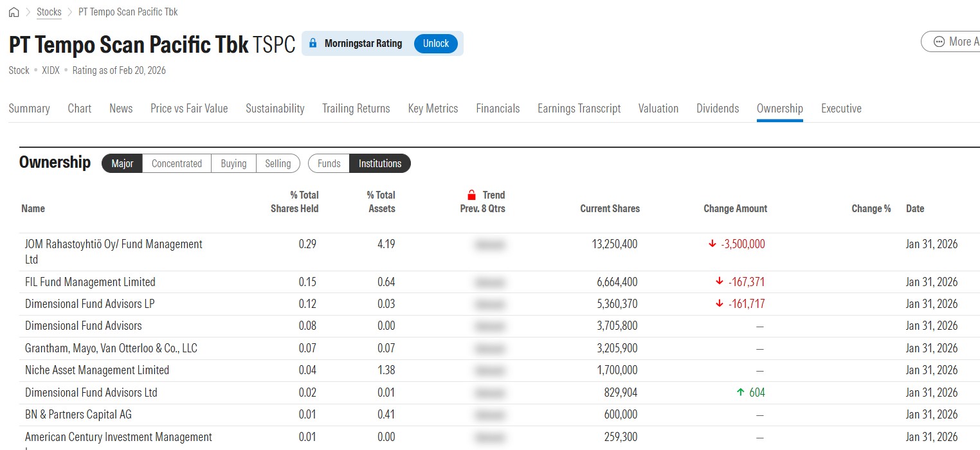Click the red down arrow beside -161,717
Viewport: 980px width, 450px height.
pos(719,304)
